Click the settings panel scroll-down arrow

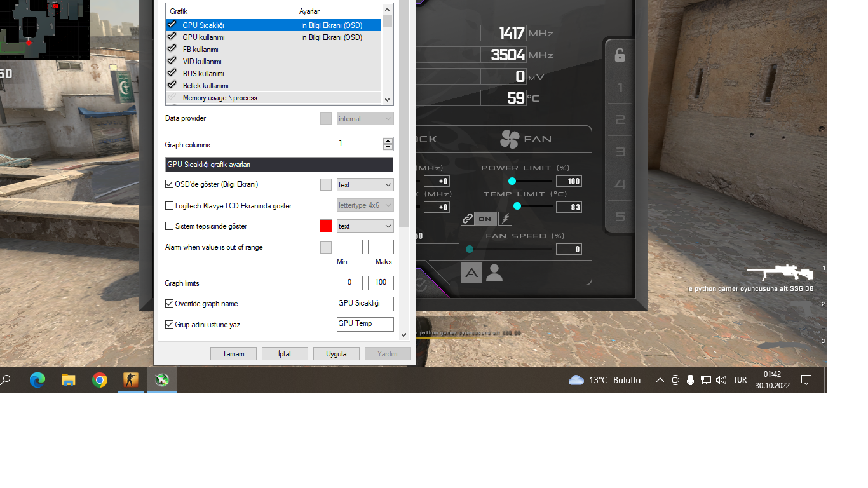[x=403, y=334]
